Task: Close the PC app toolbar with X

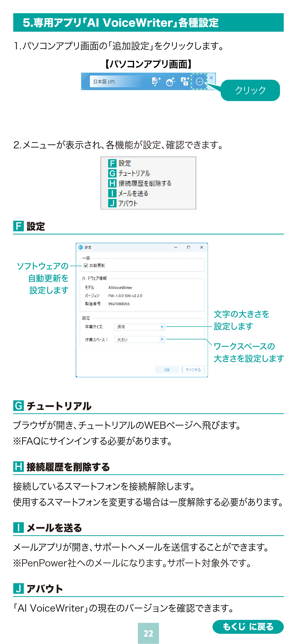Action: [x=211, y=78]
